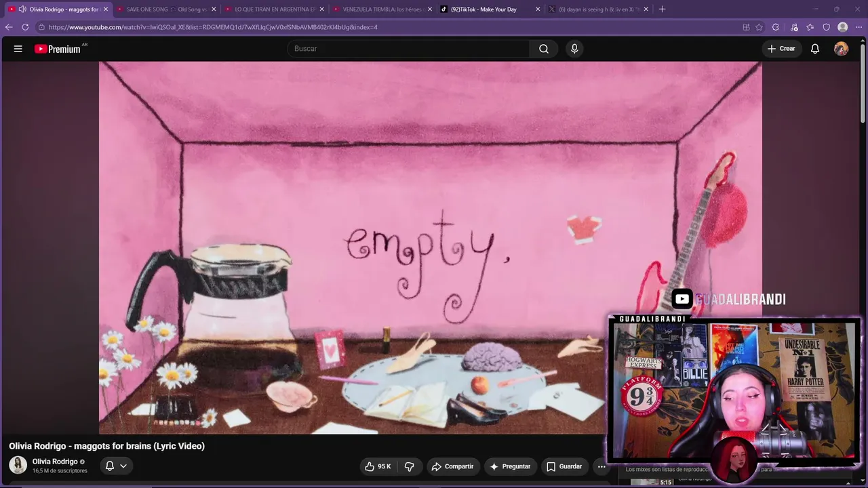Expand the subscription notification bell dropdown

[x=116, y=466]
